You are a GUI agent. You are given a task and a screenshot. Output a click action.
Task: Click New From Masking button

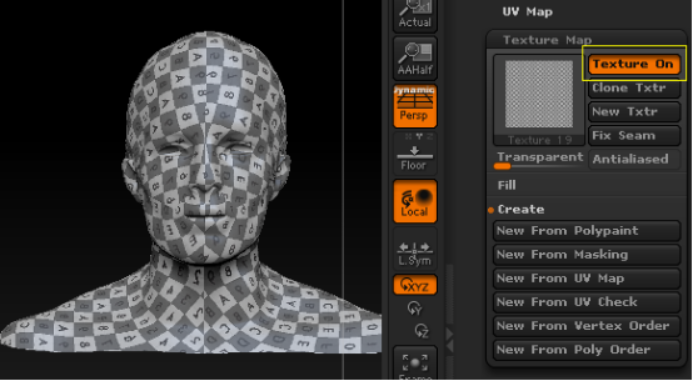coord(586,255)
